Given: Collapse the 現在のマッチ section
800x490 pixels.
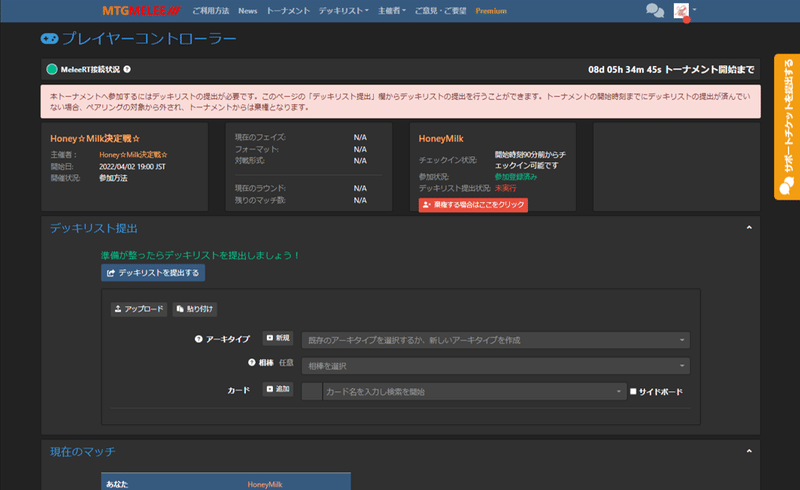Looking at the screenshot, I should [x=749, y=451].
